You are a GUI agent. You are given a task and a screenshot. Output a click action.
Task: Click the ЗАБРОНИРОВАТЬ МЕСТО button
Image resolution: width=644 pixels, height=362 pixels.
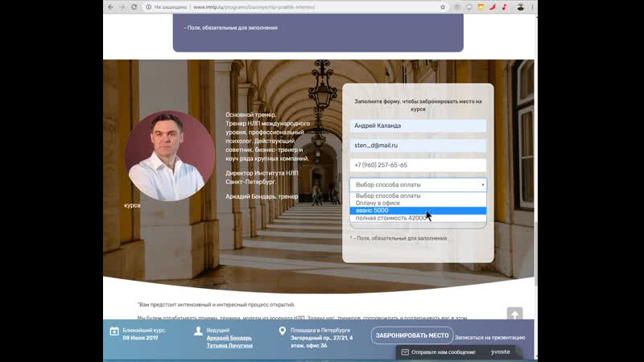click(412, 335)
